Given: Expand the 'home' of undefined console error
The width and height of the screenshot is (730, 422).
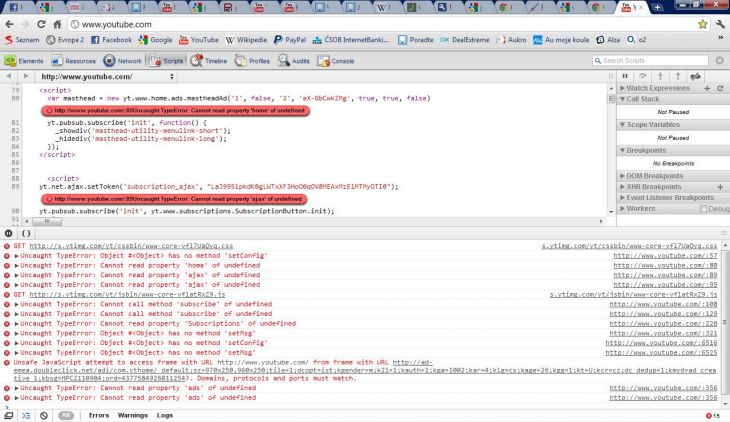Looking at the screenshot, I should point(17,265).
